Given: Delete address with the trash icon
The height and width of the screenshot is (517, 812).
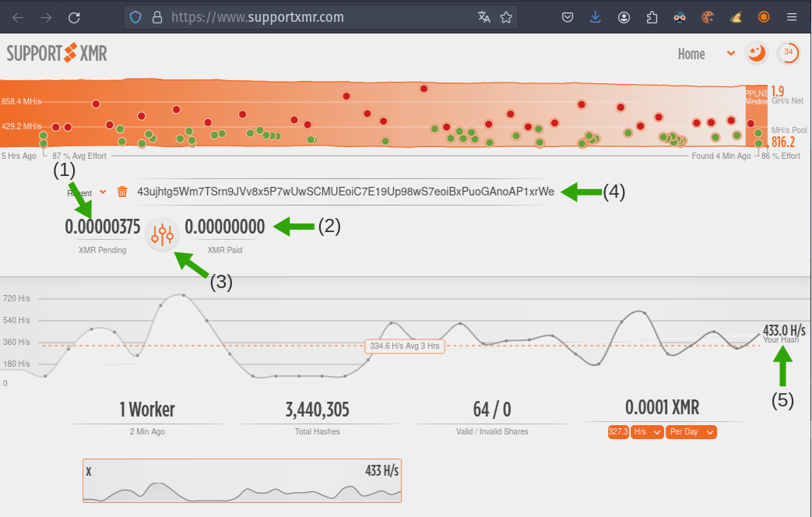Looking at the screenshot, I should point(122,192).
